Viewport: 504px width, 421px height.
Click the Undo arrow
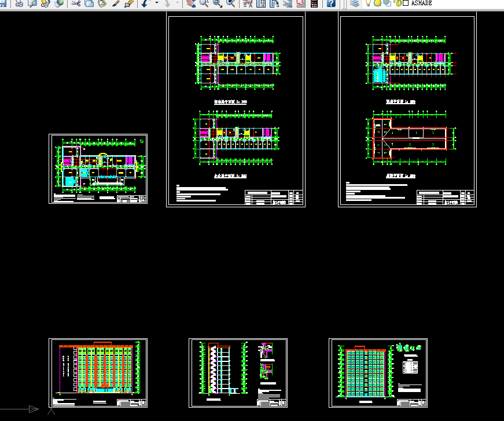tap(145, 3)
